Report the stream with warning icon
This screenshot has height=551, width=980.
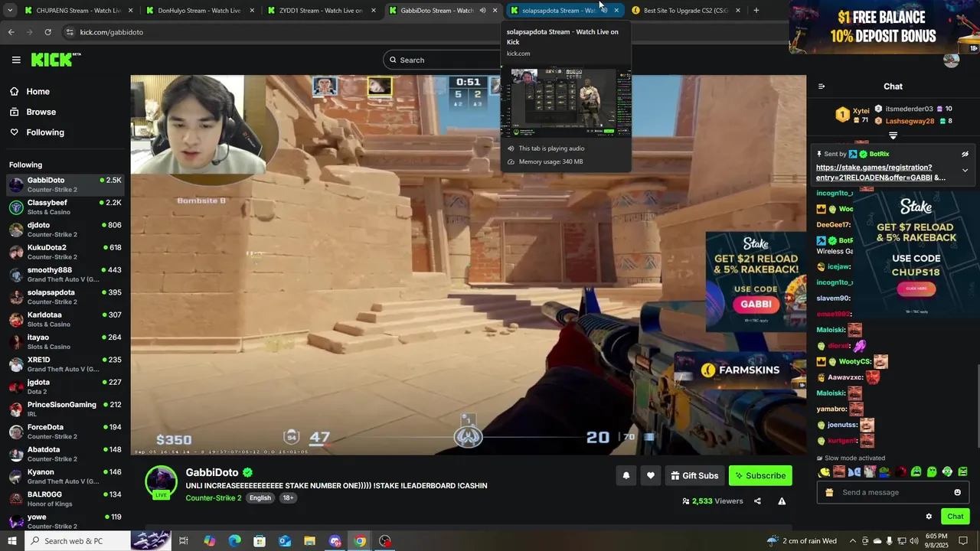782,501
